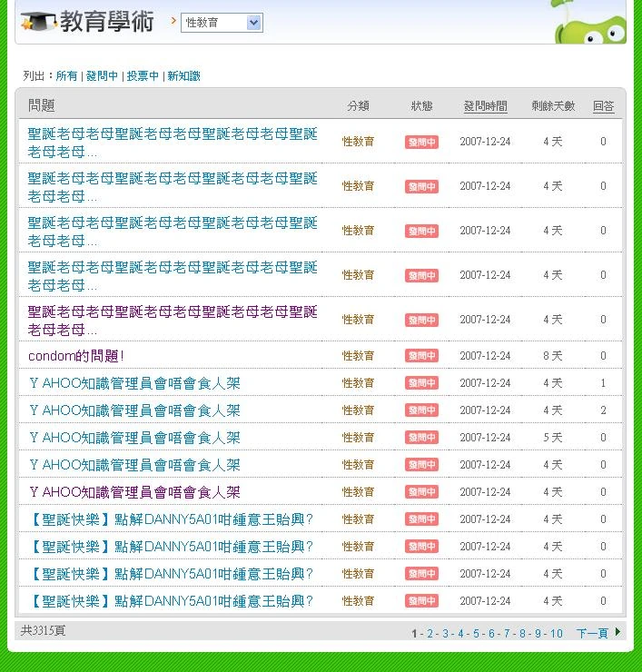The width and height of the screenshot is (642, 672).
Task: Click the 列出: label before the filters
Action: pos(38,76)
